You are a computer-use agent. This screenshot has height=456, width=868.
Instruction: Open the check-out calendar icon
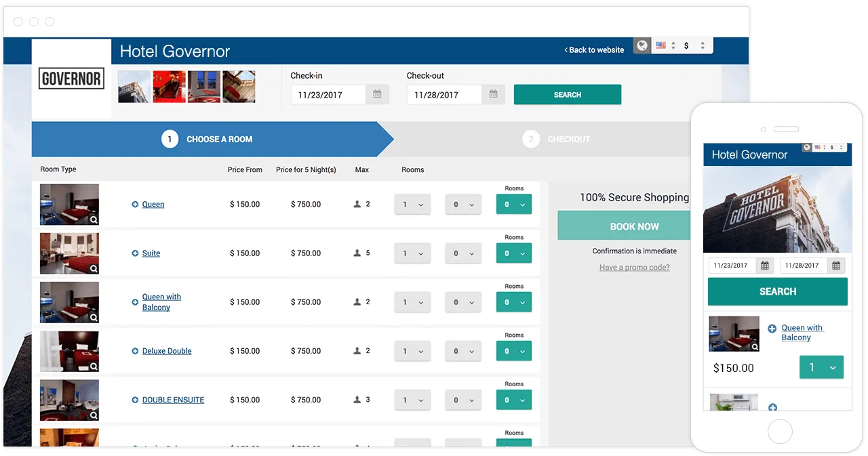click(493, 95)
